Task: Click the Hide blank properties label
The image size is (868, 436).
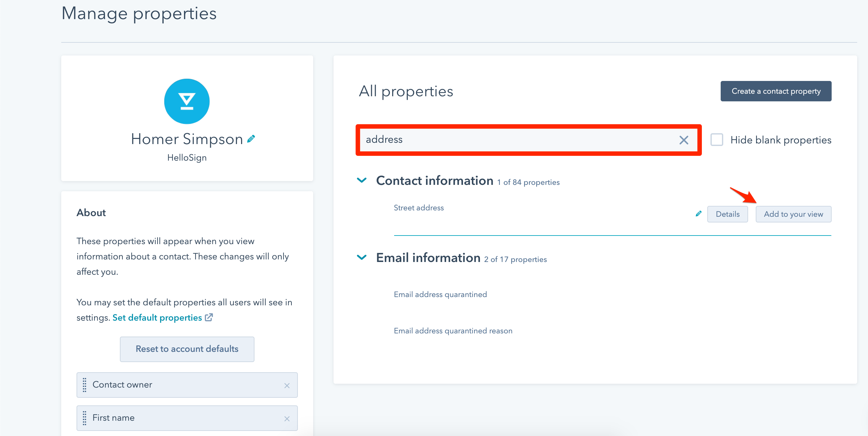Action: [x=780, y=140]
